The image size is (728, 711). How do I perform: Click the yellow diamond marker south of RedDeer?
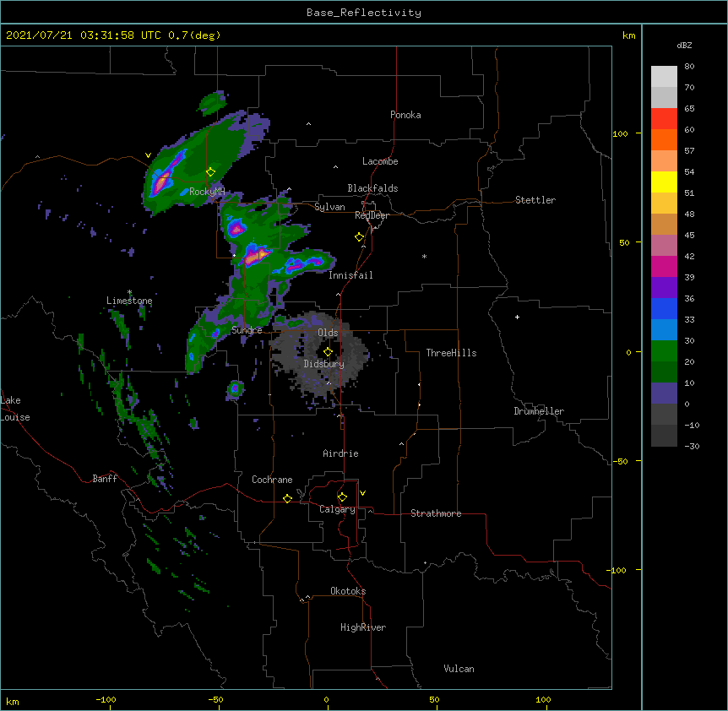coord(360,237)
